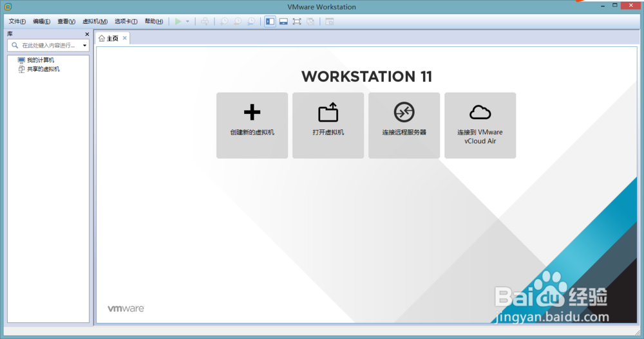Open the 帮助(H) menu
The image size is (644, 339).
click(154, 21)
